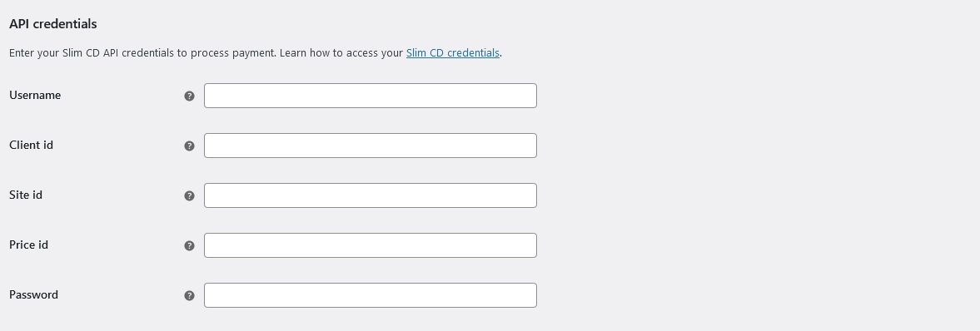Click inside the Client id input box
Screen dimensions: 980x331
coord(370,146)
